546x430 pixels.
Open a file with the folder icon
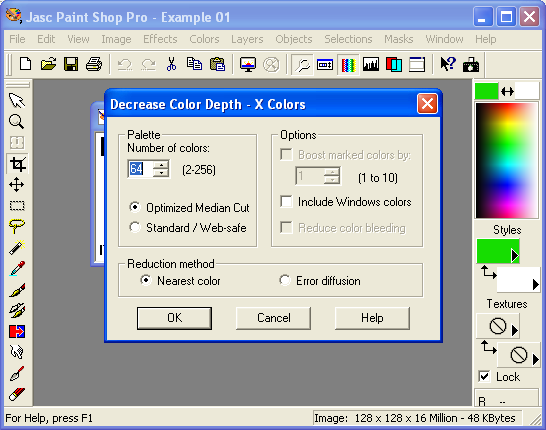[48, 64]
